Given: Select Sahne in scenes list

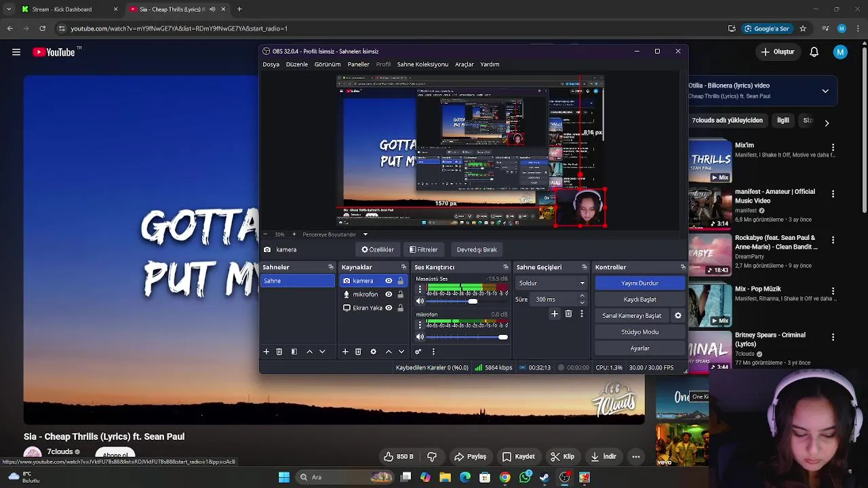Looking at the screenshot, I should pyautogui.click(x=298, y=281).
